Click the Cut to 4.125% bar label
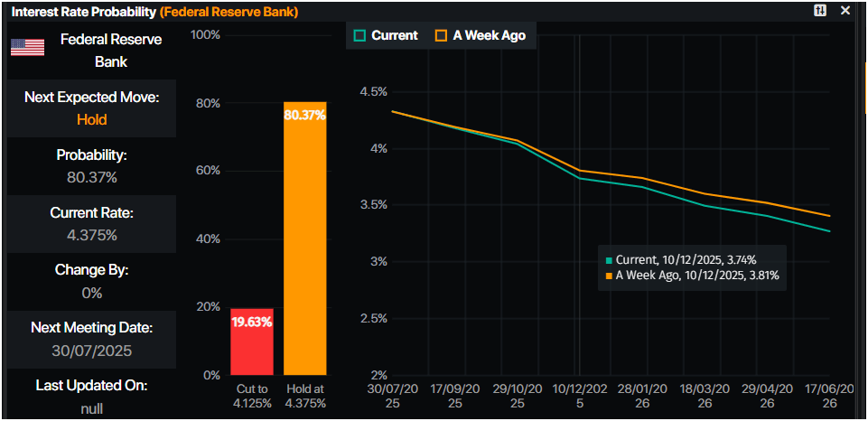This screenshot has height=421, width=868. click(x=252, y=396)
